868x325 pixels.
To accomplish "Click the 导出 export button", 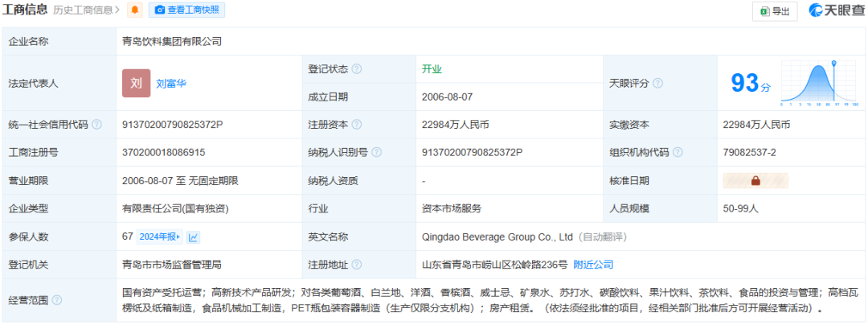I will point(775,11).
